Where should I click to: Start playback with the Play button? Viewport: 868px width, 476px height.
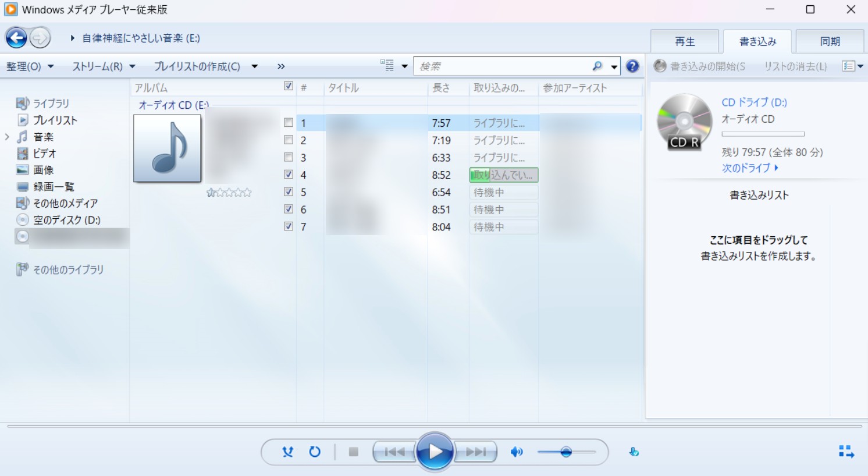point(435,452)
